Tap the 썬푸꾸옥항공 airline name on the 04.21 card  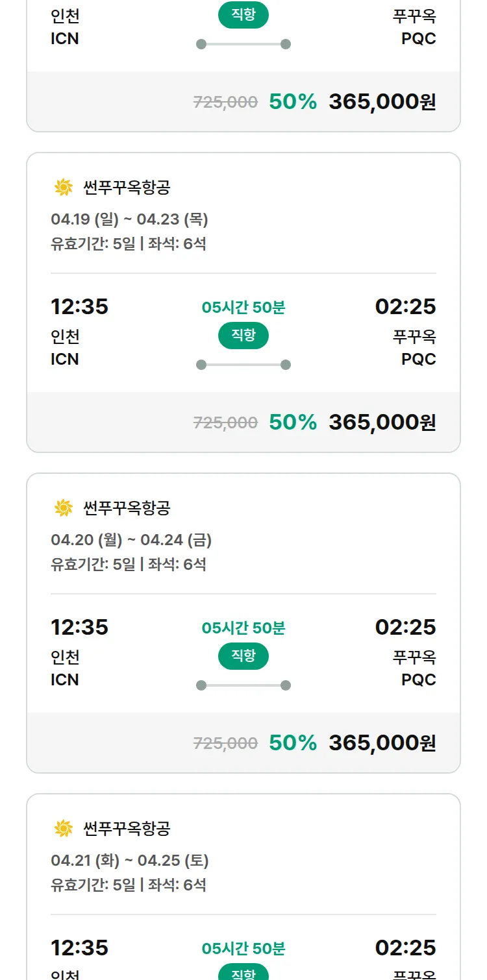tap(127, 829)
